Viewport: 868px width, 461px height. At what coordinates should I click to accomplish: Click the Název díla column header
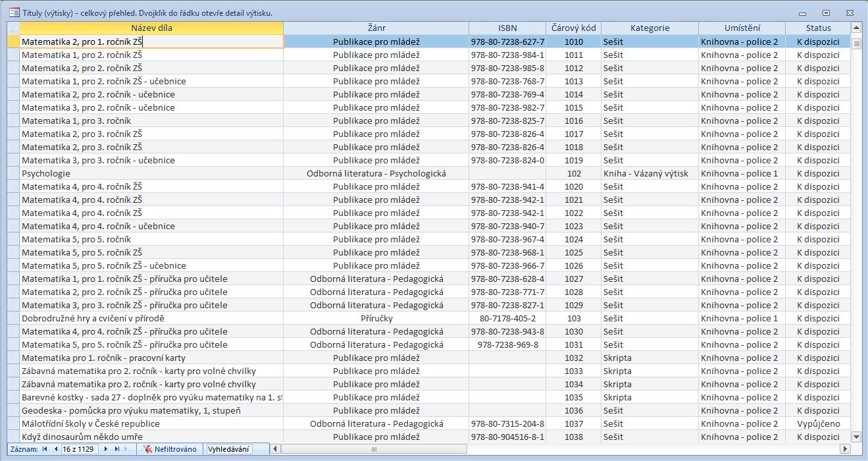[151, 28]
